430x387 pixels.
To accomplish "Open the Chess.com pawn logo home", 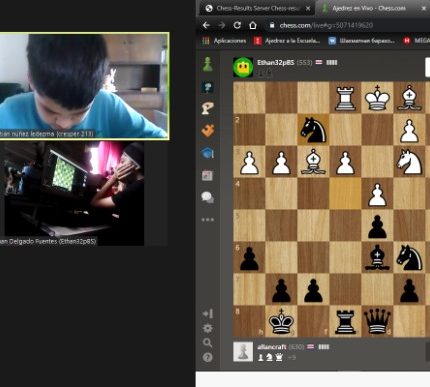I will click(x=208, y=64).
